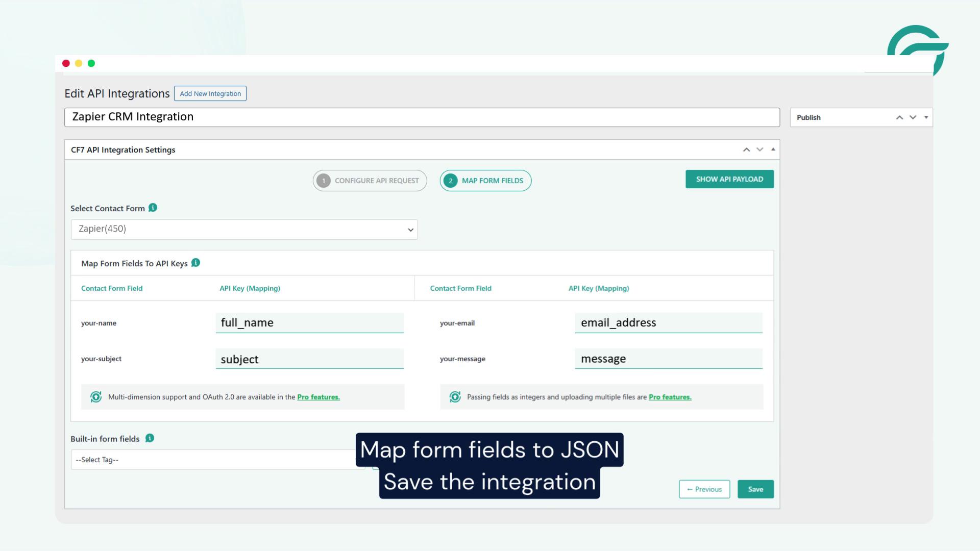Click the green traffic light dot
This screenshot has height=551, width=980.
coord(91,63)
